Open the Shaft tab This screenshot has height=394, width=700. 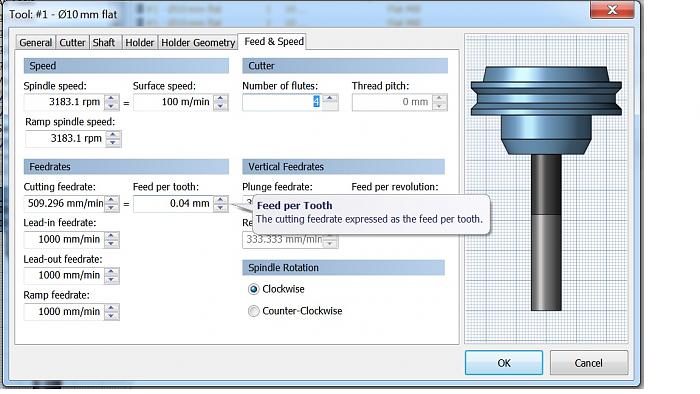point(104,42)
